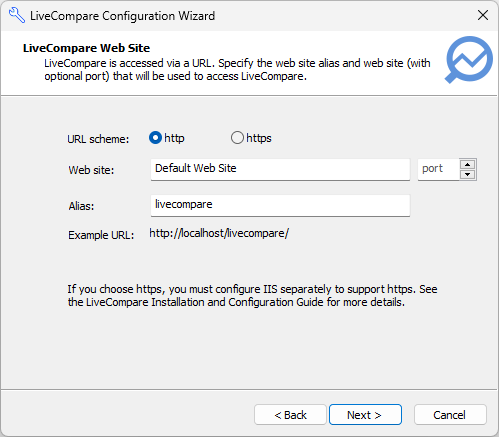The height and width of the screenshot is (437, 499).
Task: Click the Web site text field
Action: (280, 169)
